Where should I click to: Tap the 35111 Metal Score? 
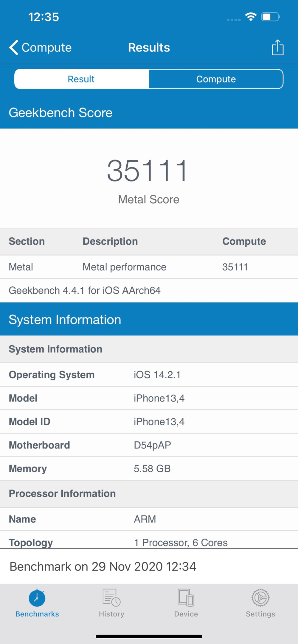tap(148, 171)
